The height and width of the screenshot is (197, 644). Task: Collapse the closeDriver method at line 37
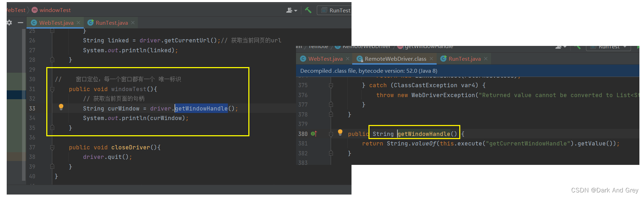click(x=52, y=148)
